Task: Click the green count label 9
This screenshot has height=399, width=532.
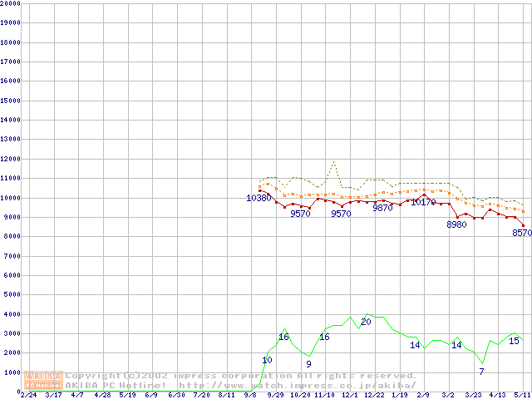Action: pyautogui.click(x=308, y=363)
